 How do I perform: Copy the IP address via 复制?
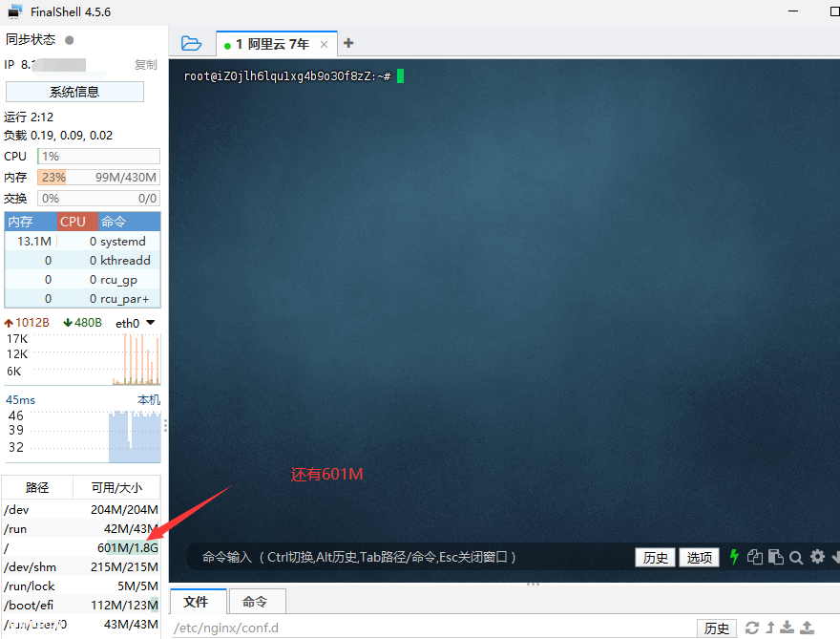[145, 64]
